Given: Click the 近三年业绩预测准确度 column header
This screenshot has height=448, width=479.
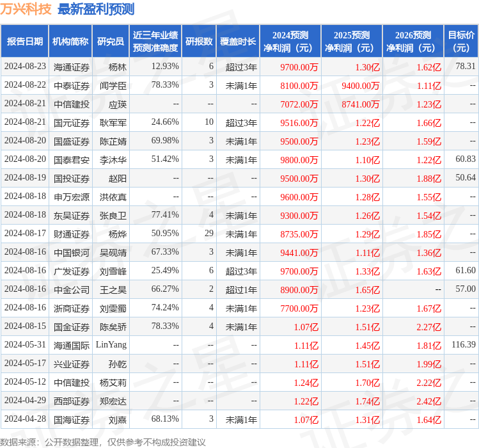Looking at the screenshot, I should click(x=155, y=42).
